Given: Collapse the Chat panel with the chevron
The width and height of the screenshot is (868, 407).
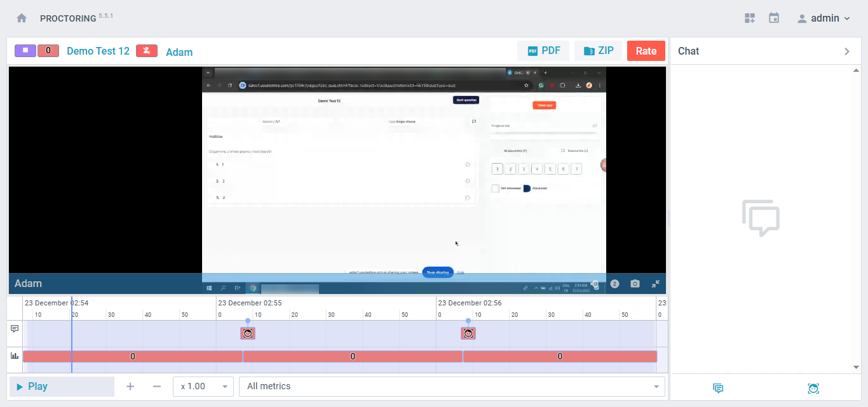Looking at the screenshot, I should [846, 51].
